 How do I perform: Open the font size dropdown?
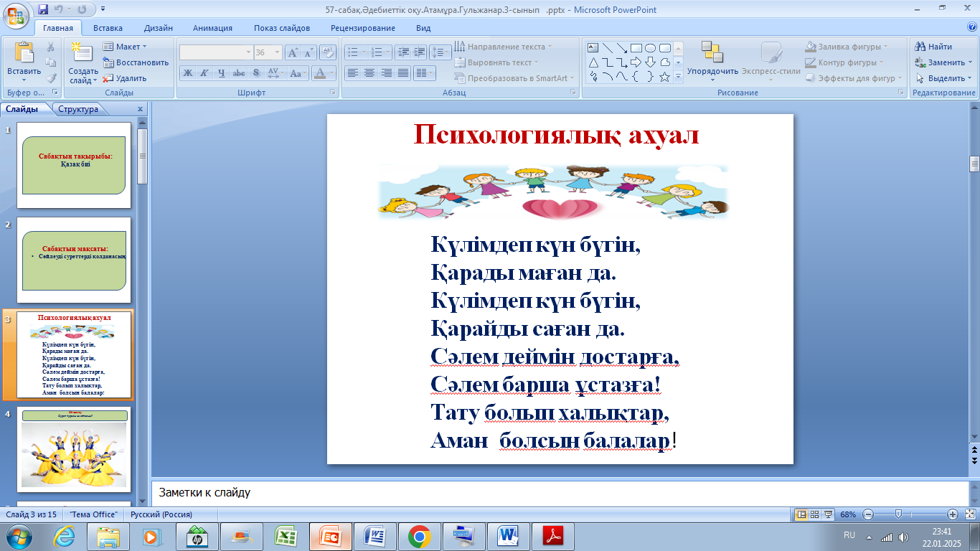[x=277, y=52]
